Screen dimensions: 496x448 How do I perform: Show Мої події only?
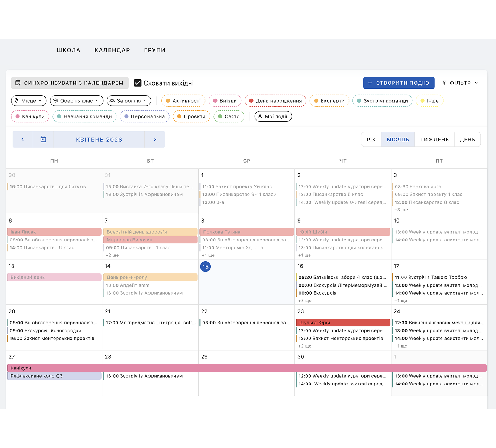pos(273,116)
